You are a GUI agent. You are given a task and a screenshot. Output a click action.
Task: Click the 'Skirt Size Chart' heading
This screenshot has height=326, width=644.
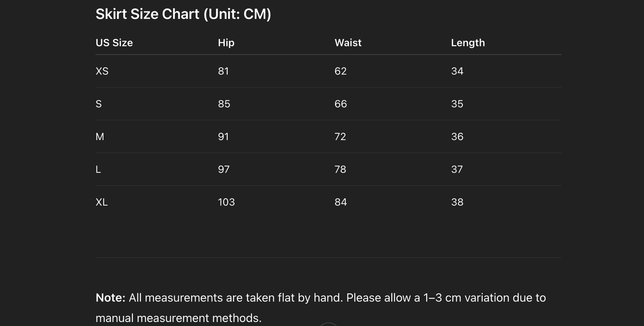(x=183, y=14)
